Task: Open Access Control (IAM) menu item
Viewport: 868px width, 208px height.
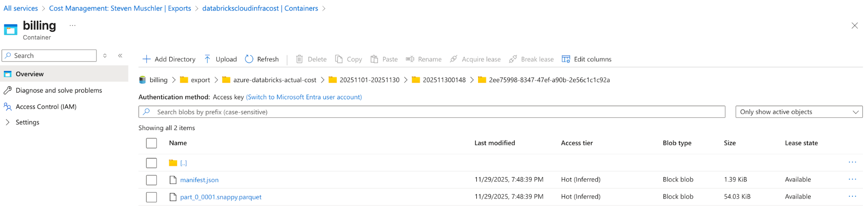Action: coord(46,107)
